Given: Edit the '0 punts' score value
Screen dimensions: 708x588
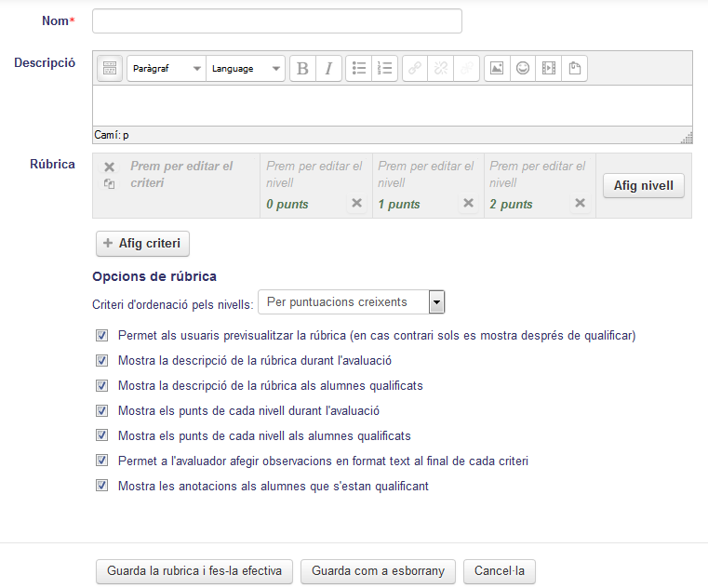Looking at the screenshot, I should pos(287,204).
